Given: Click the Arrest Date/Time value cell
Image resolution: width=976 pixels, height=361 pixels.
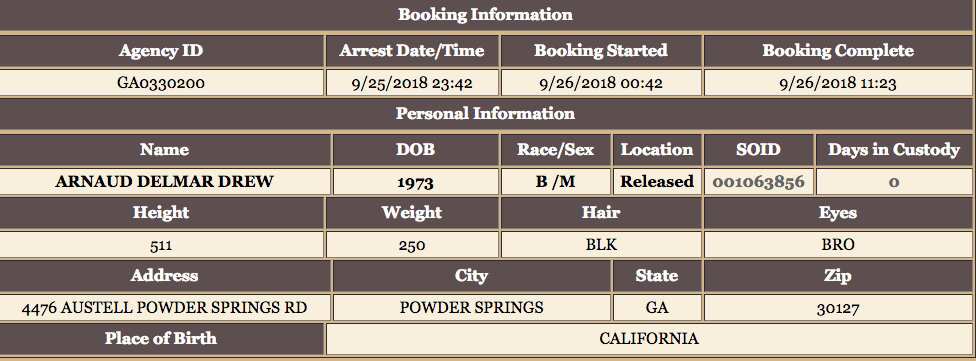Looking at the screenshot, I should [x=412, y=83].
